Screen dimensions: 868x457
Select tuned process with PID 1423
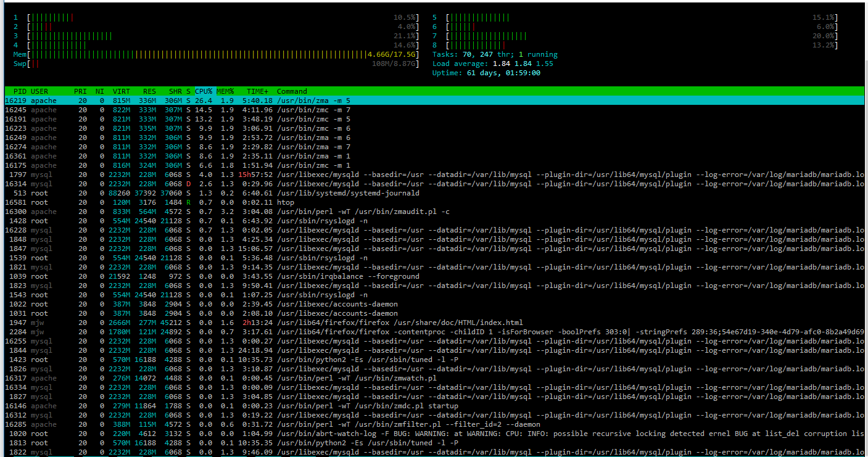click(x=434, y=360)
